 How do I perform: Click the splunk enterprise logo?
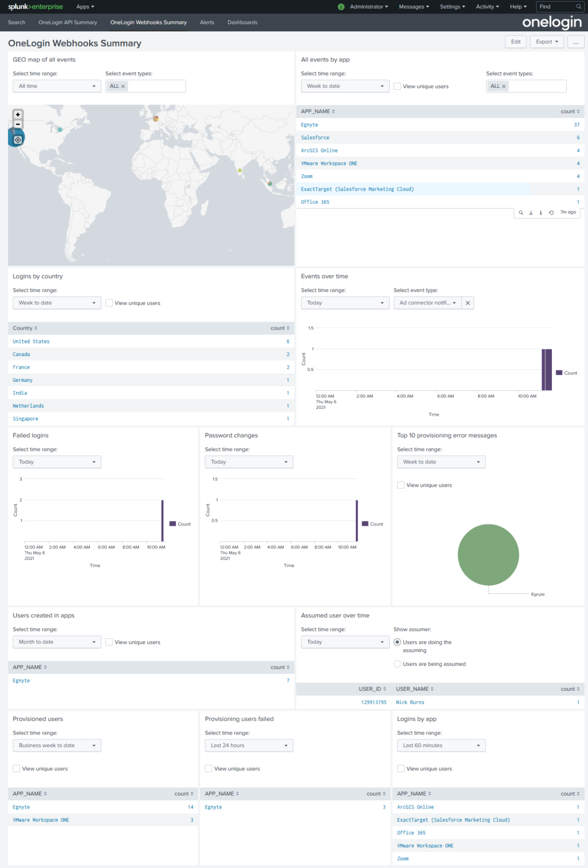pyautogui.click(x=36, y=7)
